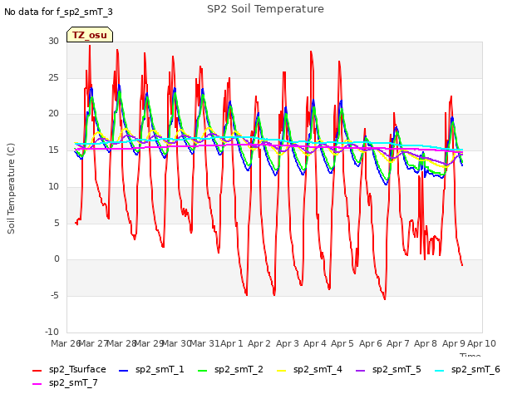
Task: Click the No data for f_sp2_smT_3 message
Action: click(58, 12)
